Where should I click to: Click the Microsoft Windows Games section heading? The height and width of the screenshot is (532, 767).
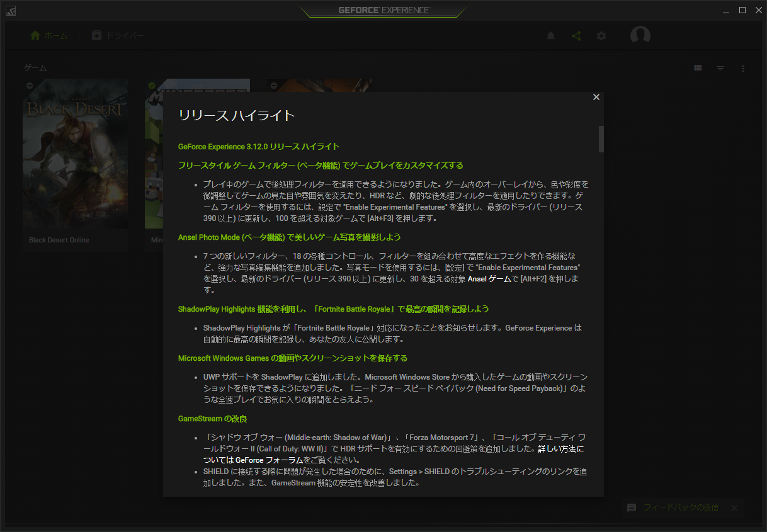(293, 358)
